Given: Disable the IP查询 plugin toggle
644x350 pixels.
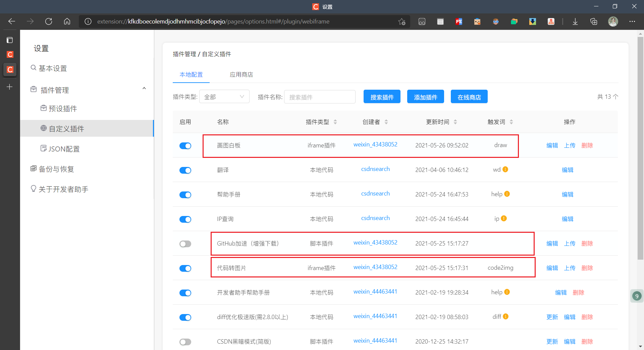Looking at the screenshot, I should (185, 219).
